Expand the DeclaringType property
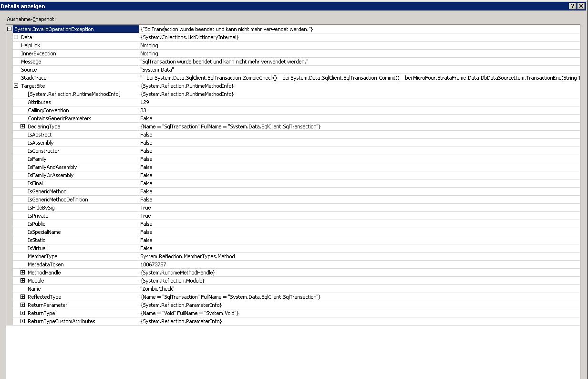This screenshot has width=588, height=379. point(22,126)
